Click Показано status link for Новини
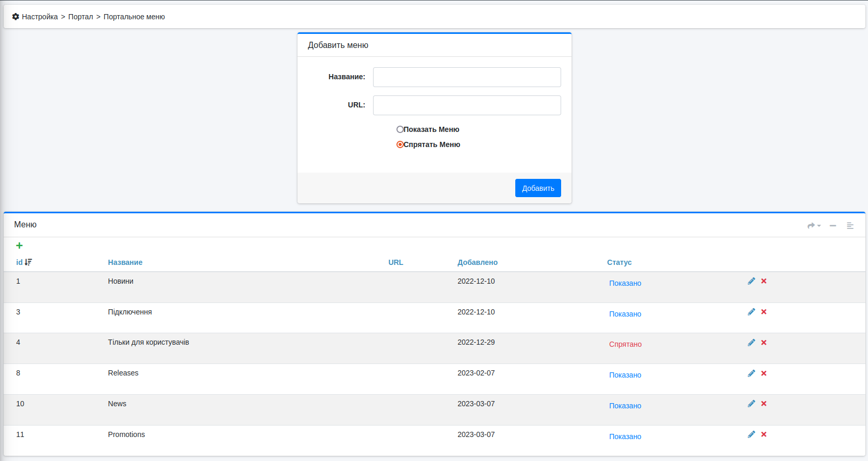Screen dimensions: 868x461 625,283
